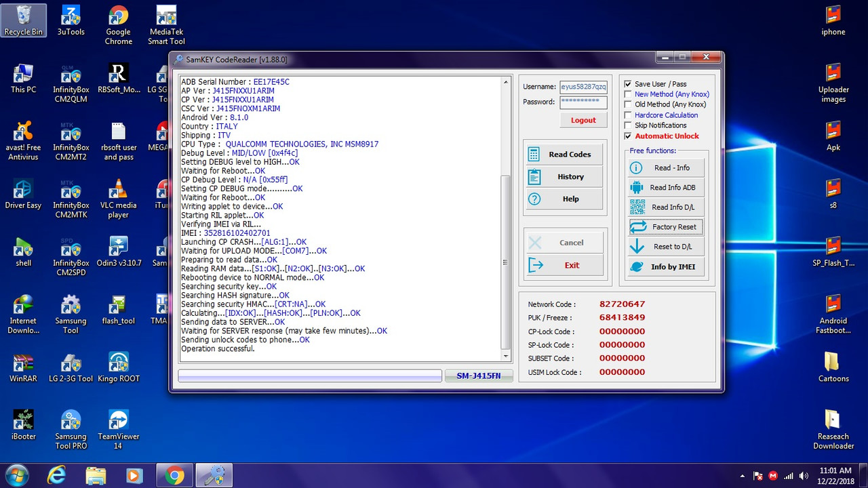
Task: Select the Uploader images desktop icon
Action: click(x=833, y=83)
